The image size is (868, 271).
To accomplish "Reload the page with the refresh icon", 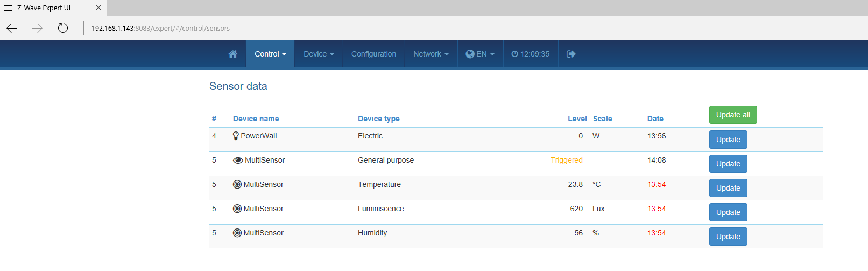I will pyautogui.click(x=63, y=28).
